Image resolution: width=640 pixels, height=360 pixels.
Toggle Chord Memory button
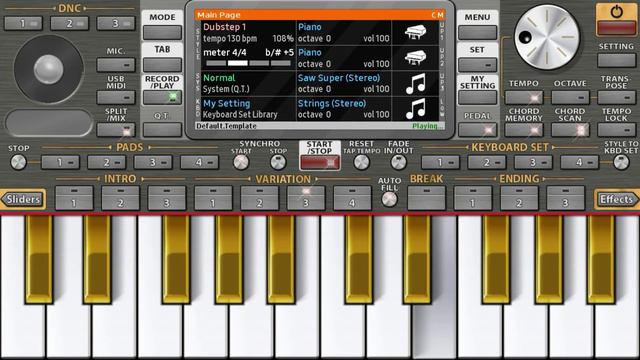[x=524, y=130]
